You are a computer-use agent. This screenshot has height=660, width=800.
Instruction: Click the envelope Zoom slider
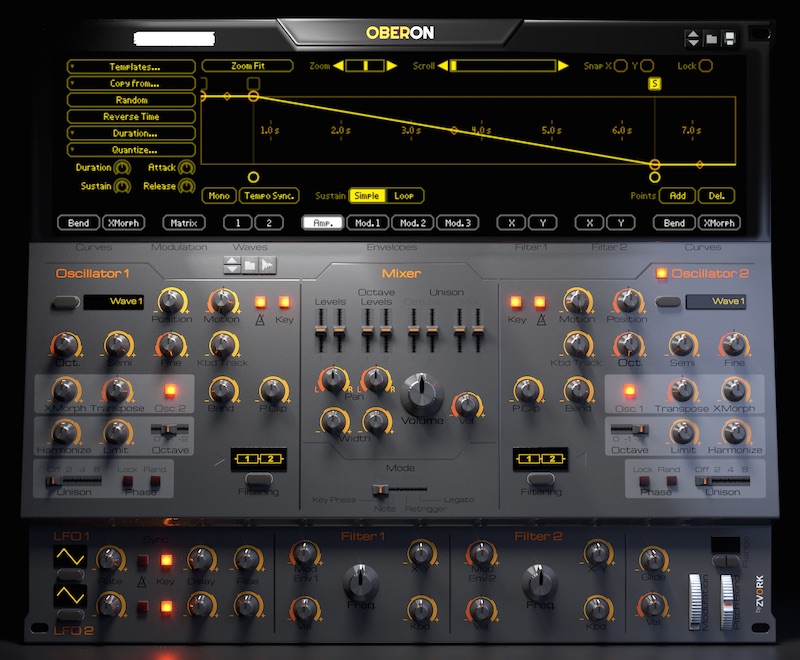click(x=365, y=66)
